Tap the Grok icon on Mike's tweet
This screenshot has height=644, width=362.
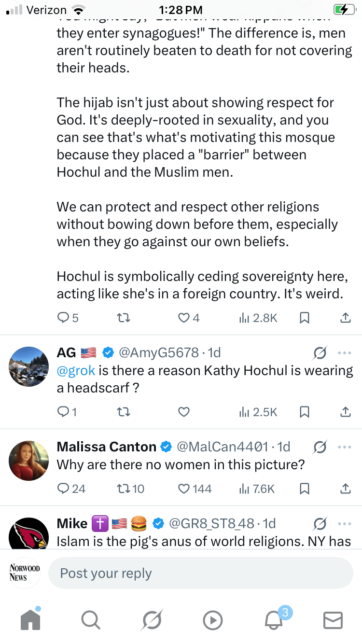pos(320,524)
